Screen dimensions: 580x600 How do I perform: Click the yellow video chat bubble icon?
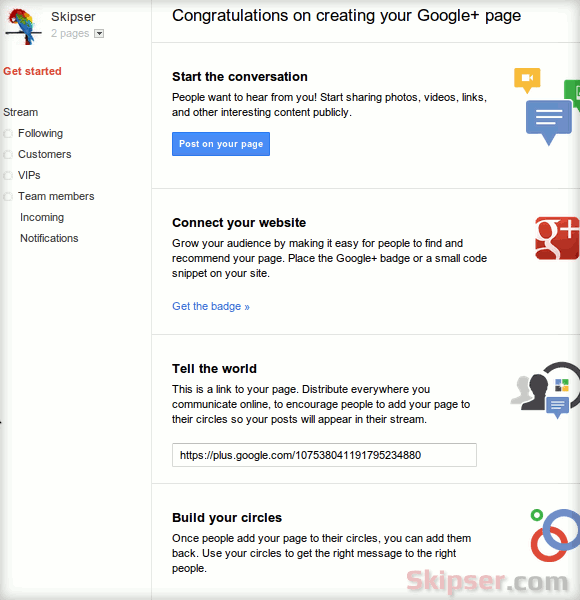[x=527, y=80]
